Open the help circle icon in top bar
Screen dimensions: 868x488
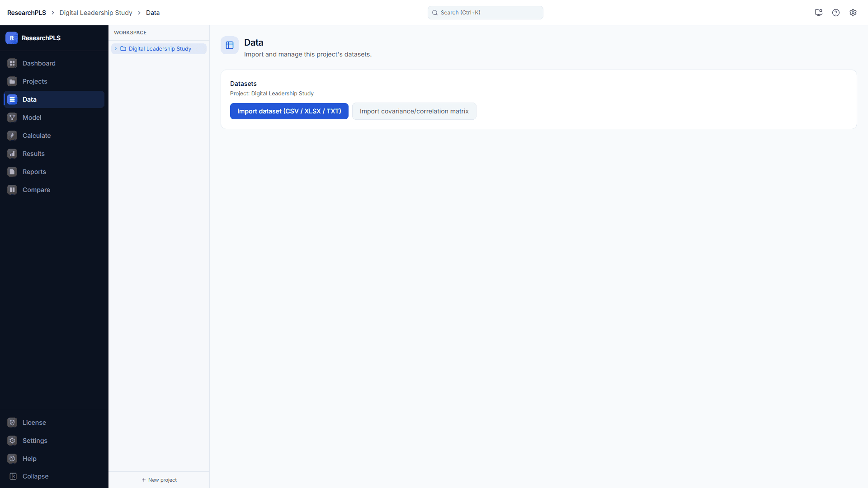(836, 13)
